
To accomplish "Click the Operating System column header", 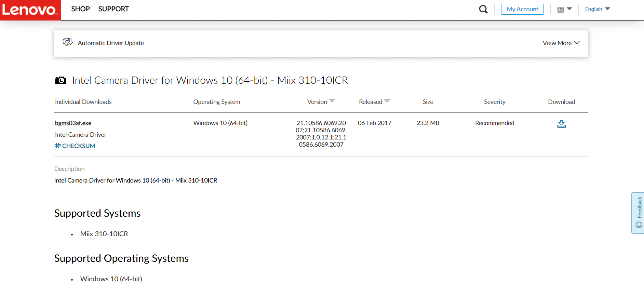I will tap(217, 102).
